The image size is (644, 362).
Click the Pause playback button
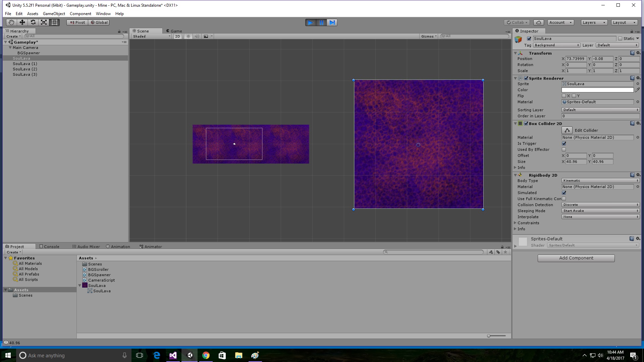321,22
